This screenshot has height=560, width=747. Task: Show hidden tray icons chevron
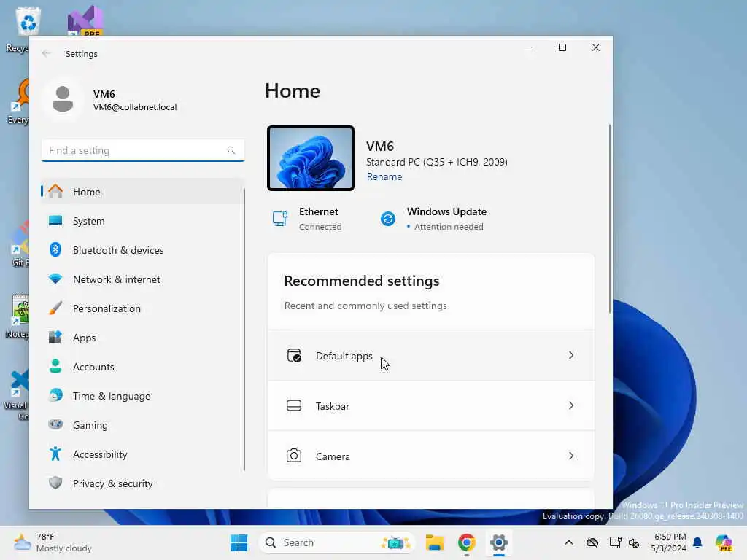click(x=569, y=542)
